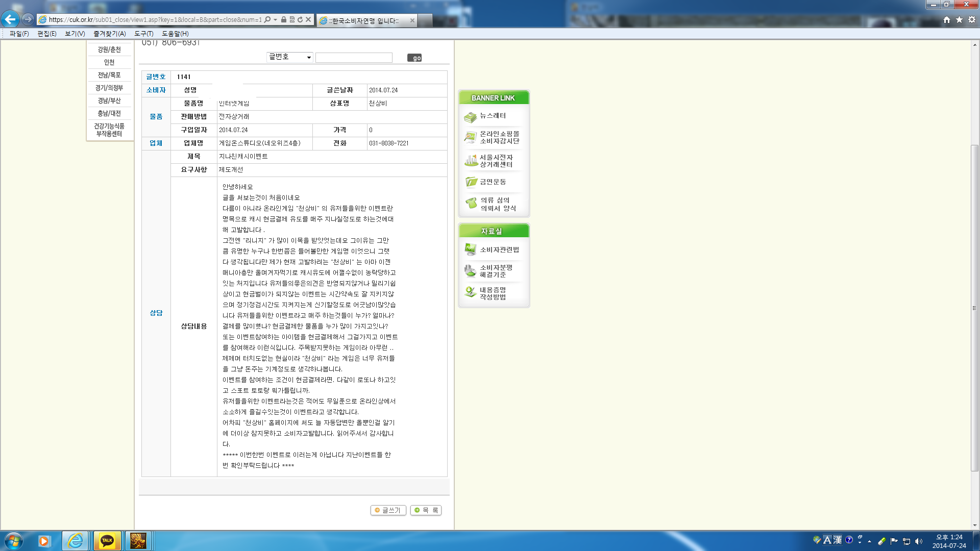Open browser Home page icon

[947, 19]
